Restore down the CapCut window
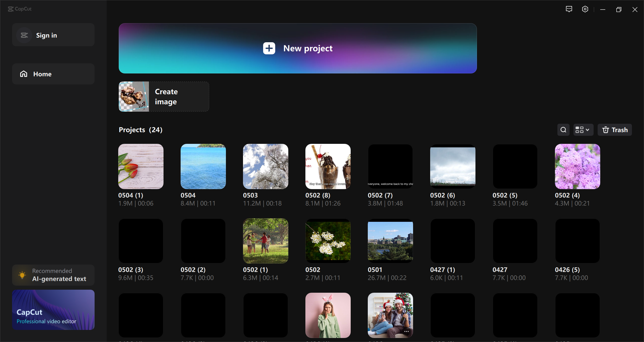Viewport: 644px width, 342px height. point(619,9)
